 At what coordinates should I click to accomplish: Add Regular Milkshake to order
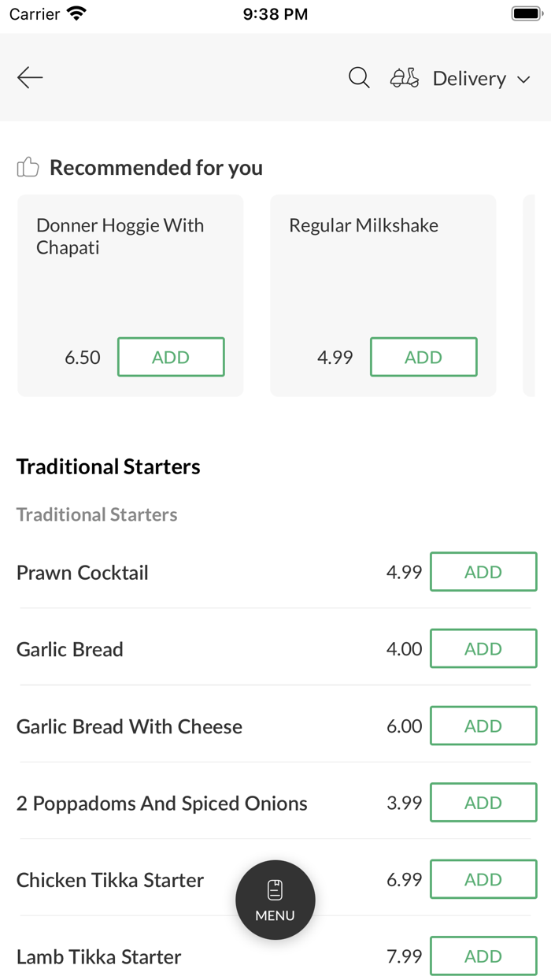(423, 357)
